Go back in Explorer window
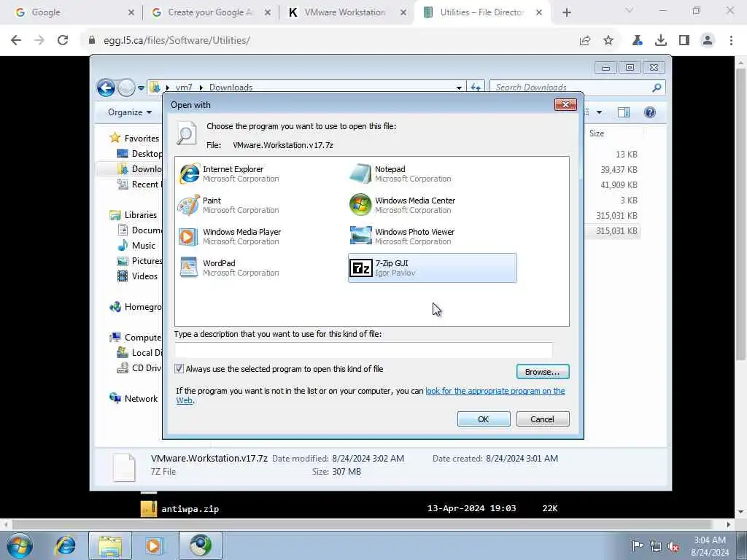The height and width of the screenshot is (560, 747). (106, 87)
